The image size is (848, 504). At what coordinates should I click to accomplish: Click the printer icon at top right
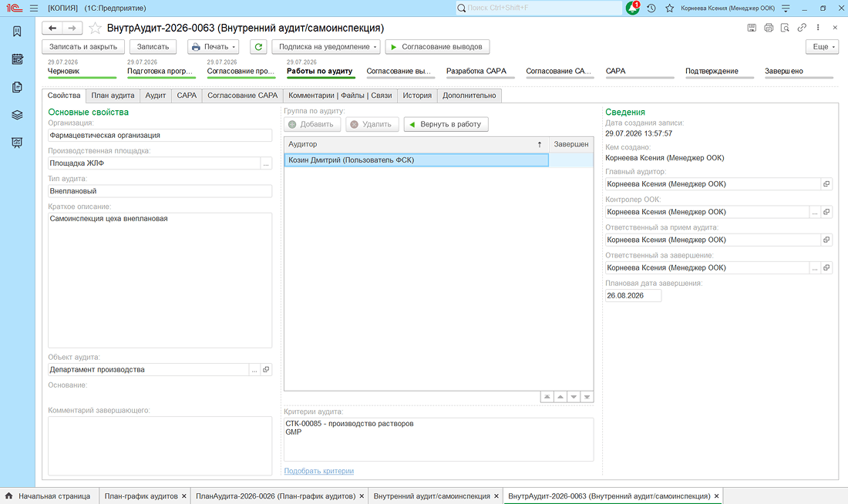point(769,28)
